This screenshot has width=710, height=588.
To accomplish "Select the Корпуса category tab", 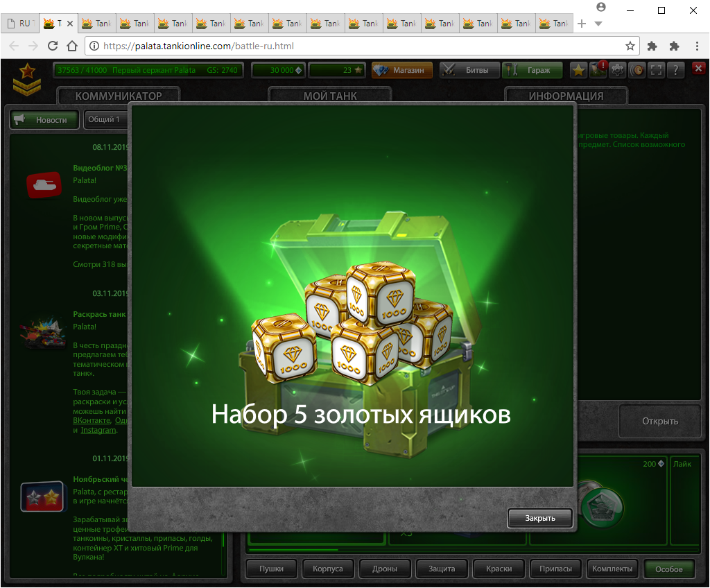I will point(328,569).
